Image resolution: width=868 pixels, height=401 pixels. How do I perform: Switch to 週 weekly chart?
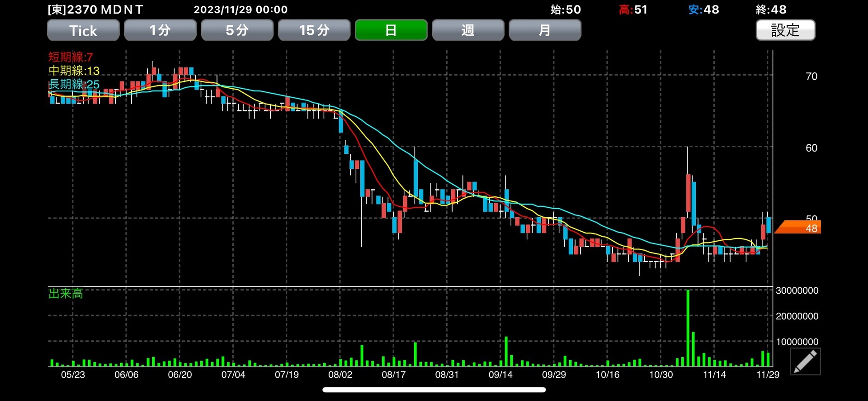[468, 30]
